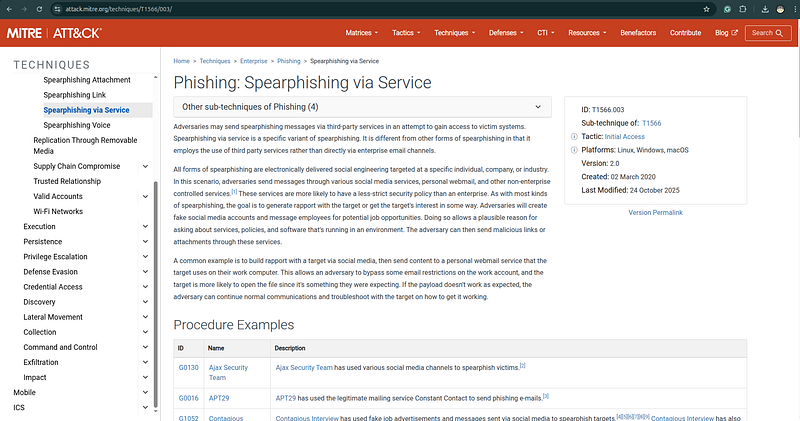Open the CTI dropdown menu
Image resolution: width=800 pixels, height=421 pixels.
click(x=545, y=33)
